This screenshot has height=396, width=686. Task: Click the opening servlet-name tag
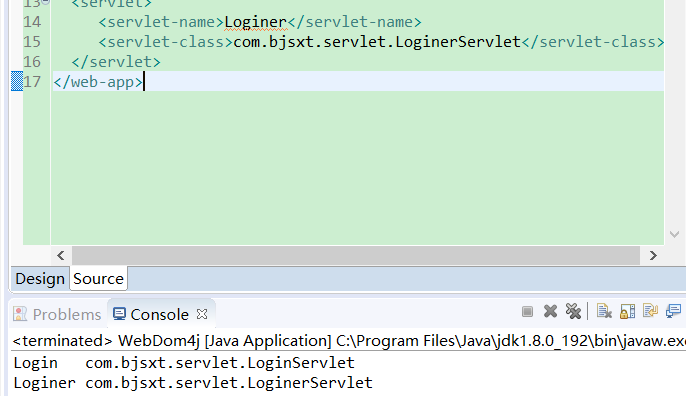(161, 22)
